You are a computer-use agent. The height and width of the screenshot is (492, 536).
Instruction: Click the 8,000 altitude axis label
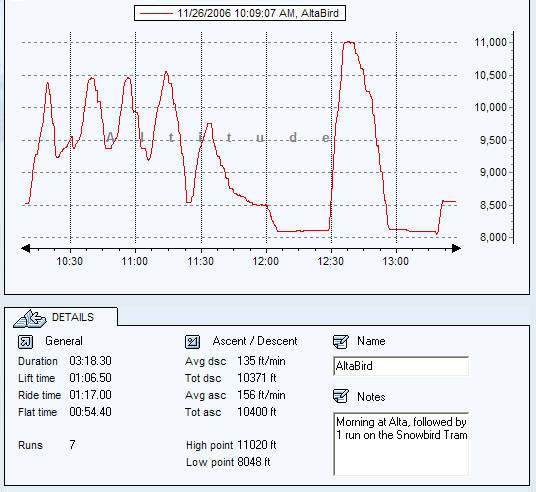pyautogui.click(x=493, y=237)
